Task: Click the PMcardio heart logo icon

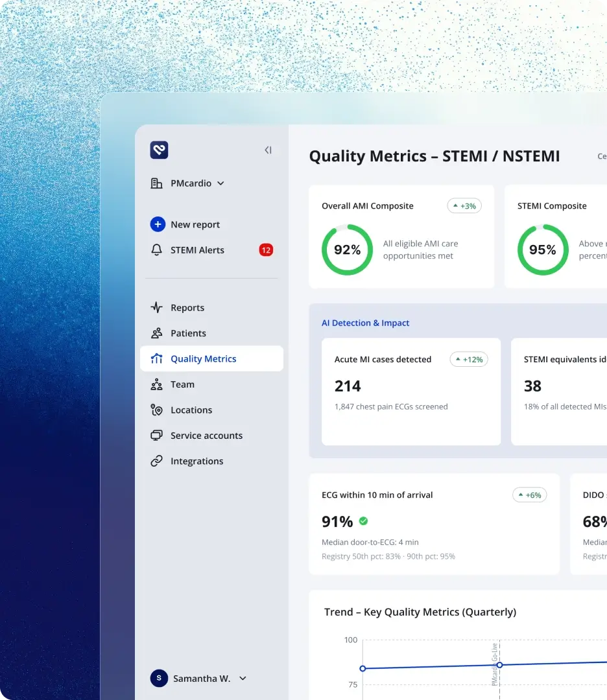Action: [x=159, y=150]
